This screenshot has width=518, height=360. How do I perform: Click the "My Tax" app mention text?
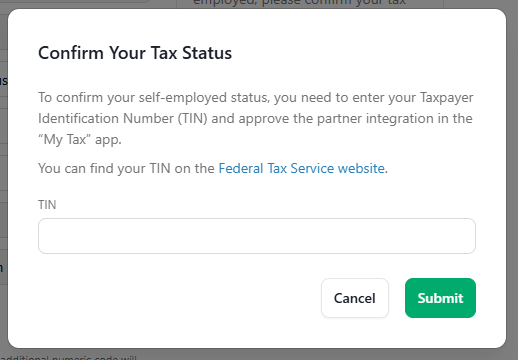pos(80,139)
